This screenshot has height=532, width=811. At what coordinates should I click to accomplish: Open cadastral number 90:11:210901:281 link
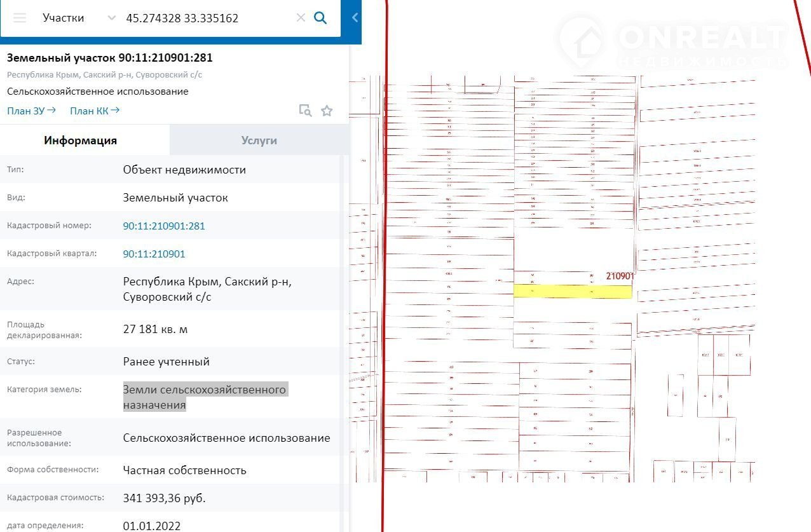point(164,226)
